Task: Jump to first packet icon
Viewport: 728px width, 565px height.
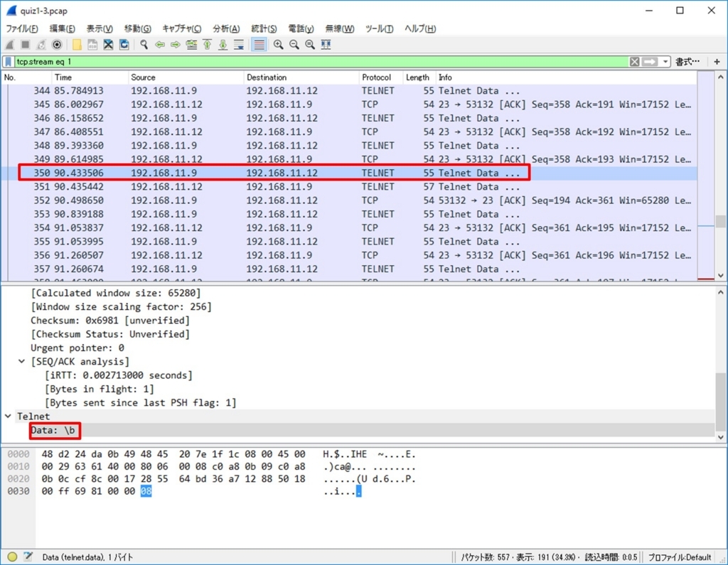Action: pos(207,45)
